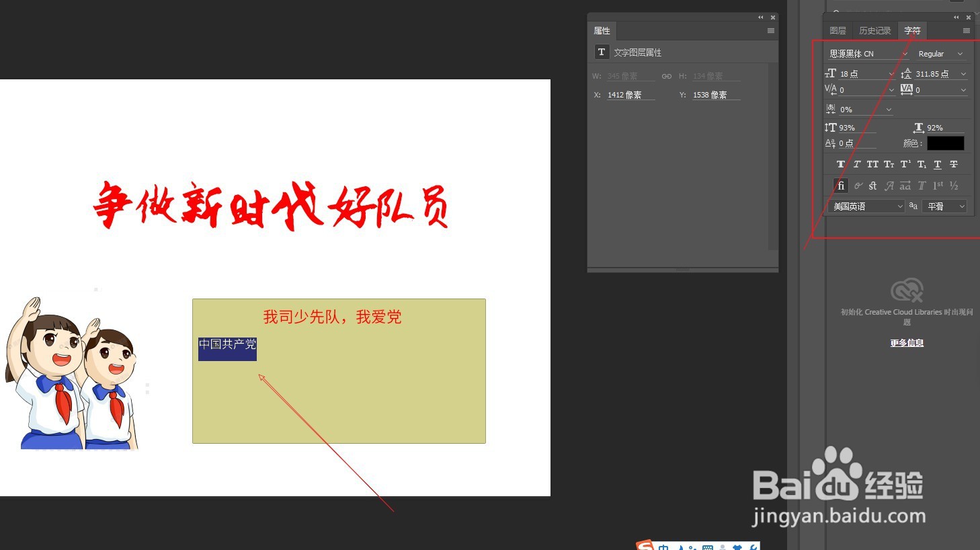Switch to the 历史记录 tab
980x550 pixels.
(x=875, y=30)
